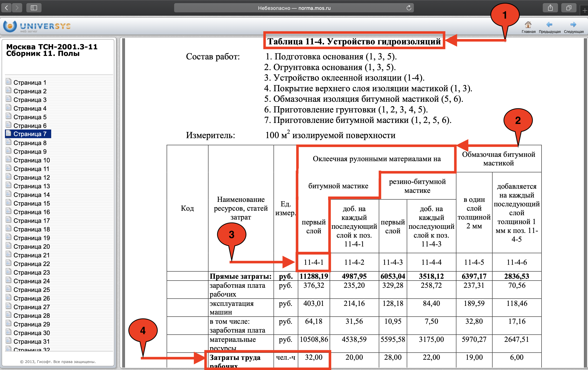Open the Safari share button
Screen dimensions: 588x370
[x=550, y=8]
